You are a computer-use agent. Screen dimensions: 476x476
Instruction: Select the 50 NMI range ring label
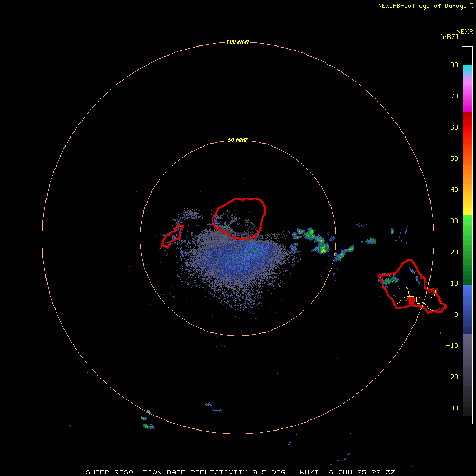(237, 140)
